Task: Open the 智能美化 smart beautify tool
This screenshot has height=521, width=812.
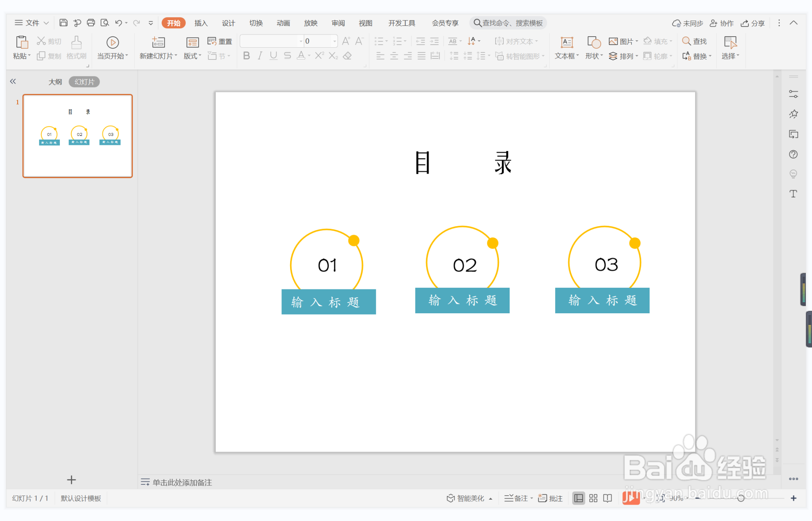Action: (x=466, y=498)
